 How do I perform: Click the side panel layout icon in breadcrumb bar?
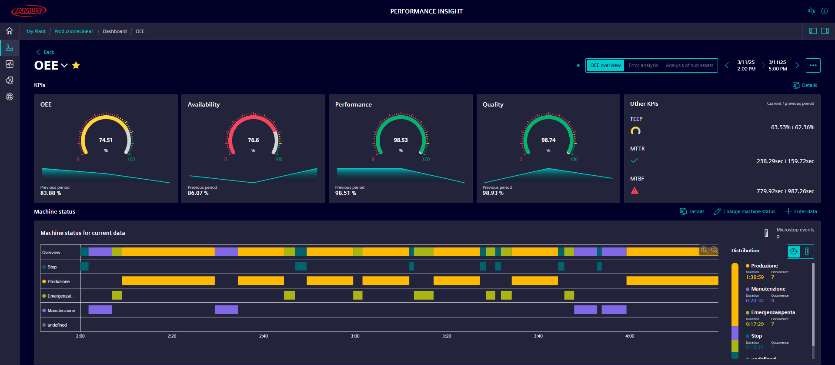(x=825, y=31)
